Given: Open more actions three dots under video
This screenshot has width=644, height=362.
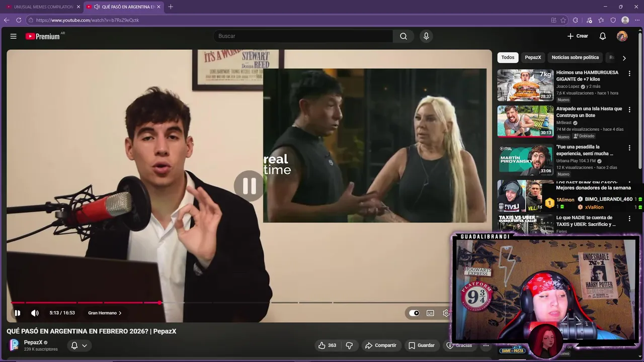Looking at the screenshot, I should coord(486,345).
